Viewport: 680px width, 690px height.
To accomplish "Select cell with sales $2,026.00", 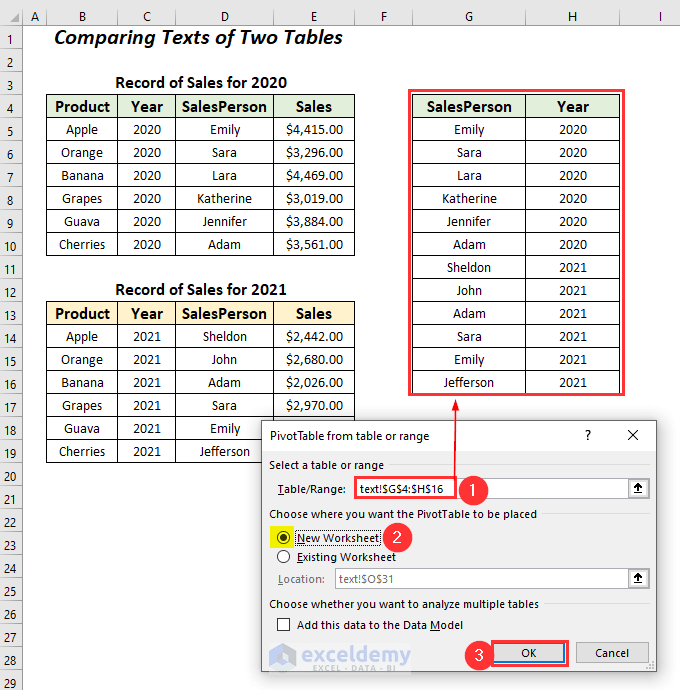I will (x=314, y=382).
